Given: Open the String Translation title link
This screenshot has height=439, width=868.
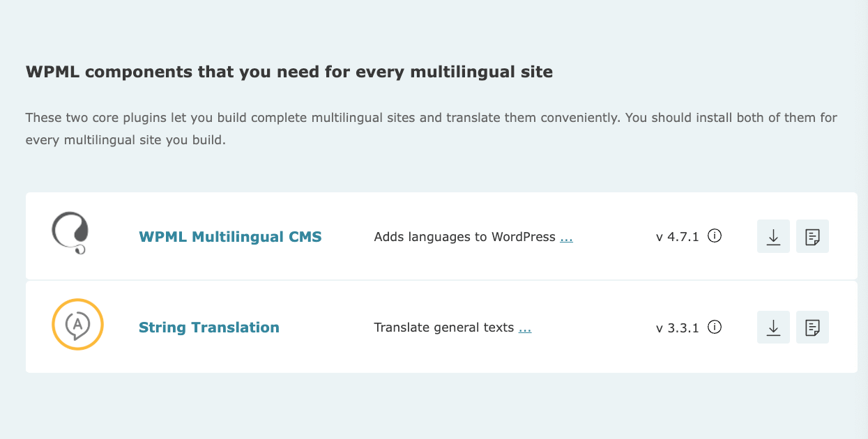Looking at the screenshot, I should (209, 328).
